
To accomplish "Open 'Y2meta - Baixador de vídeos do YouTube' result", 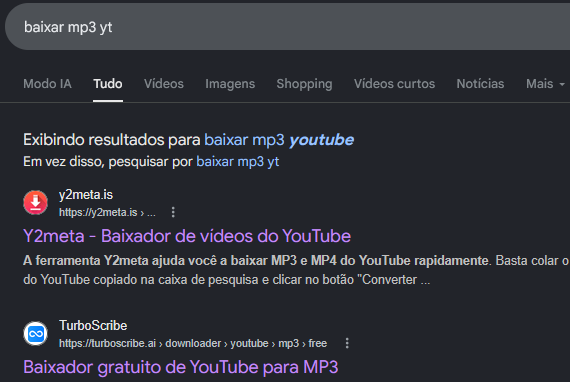I will (187, 236).
